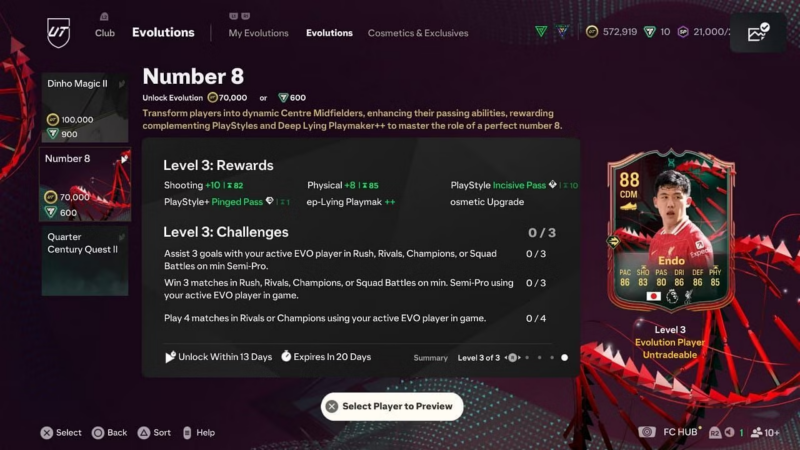800x450 pixels.
Task: Click the Ultimate Team shield logo
Action: [58, 32]
